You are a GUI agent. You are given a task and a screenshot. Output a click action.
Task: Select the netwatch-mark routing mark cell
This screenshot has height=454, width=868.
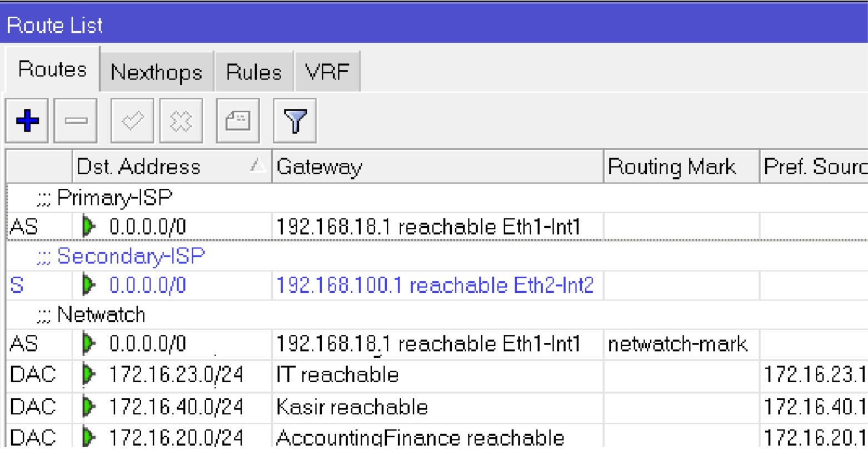pyautogui.click(x=677, y=344)
